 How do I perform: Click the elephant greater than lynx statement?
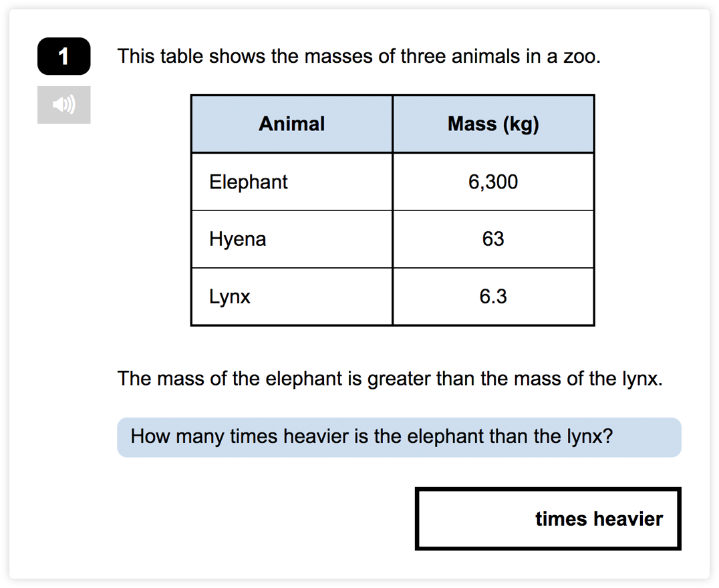[390, 379]
